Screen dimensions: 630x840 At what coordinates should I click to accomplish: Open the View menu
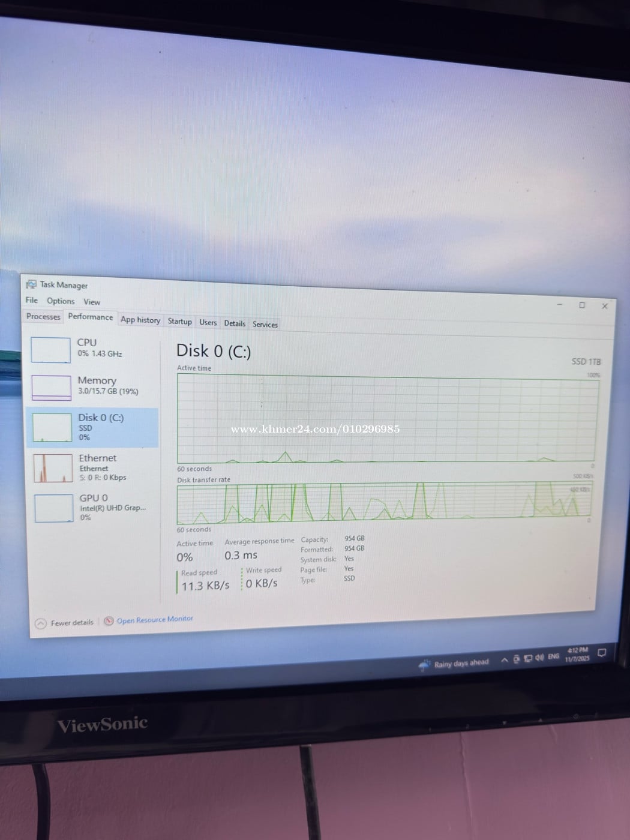tap(92, 302)
